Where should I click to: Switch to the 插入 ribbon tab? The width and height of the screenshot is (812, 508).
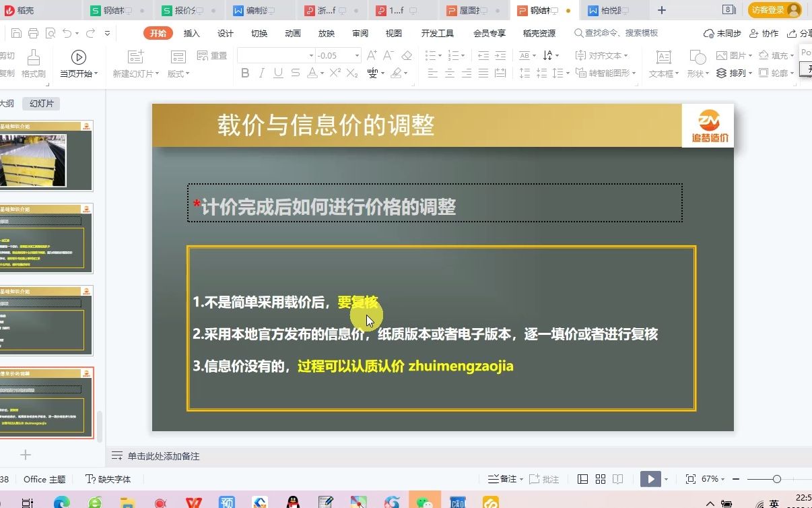191,32
